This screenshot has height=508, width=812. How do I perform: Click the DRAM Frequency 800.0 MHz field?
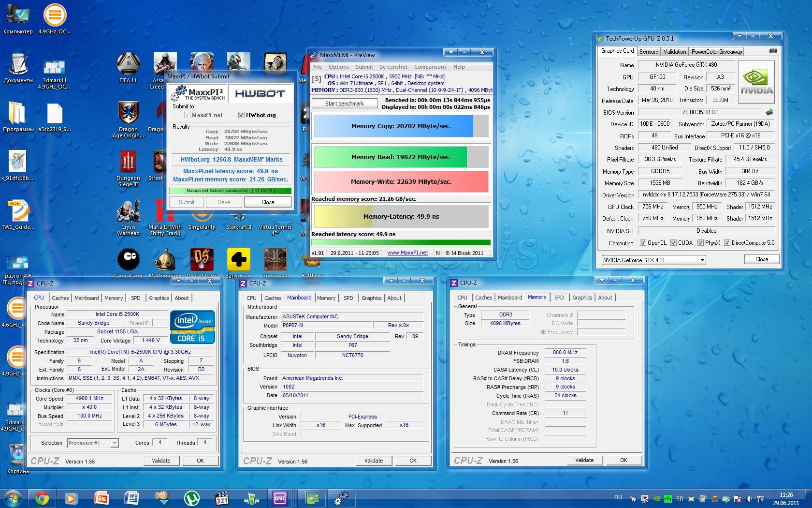565,353
